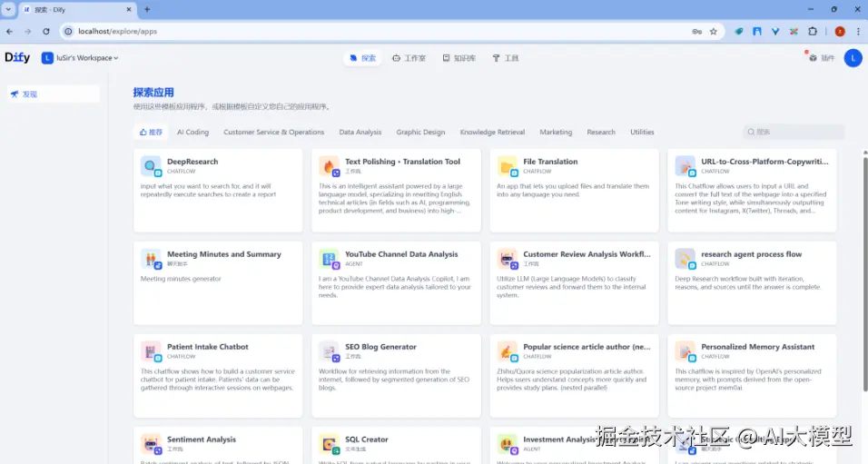This screenshot has width=868, height=464.
Task: Click the Customer Review Analysis Workflow icon
Action: coord(507,259)
